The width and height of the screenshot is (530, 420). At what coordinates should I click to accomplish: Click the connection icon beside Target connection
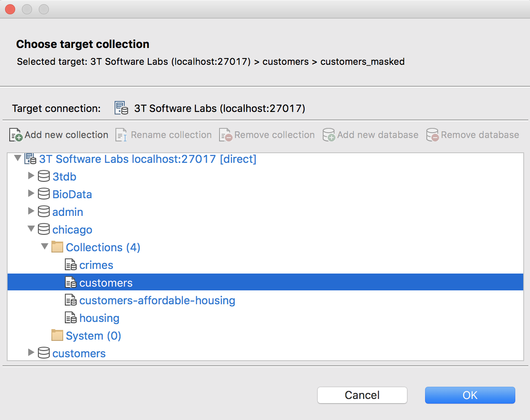pyautogui.click(x=120, y=108)
